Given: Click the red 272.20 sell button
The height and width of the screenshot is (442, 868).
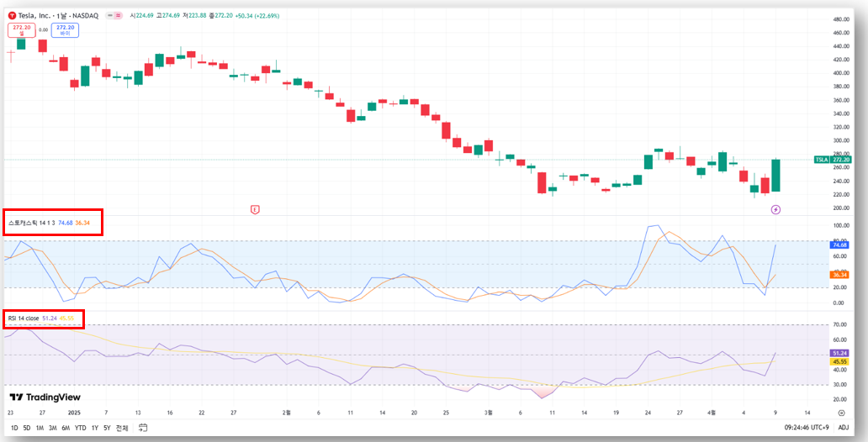Looking at the screenshot, I should click(22, 30).
